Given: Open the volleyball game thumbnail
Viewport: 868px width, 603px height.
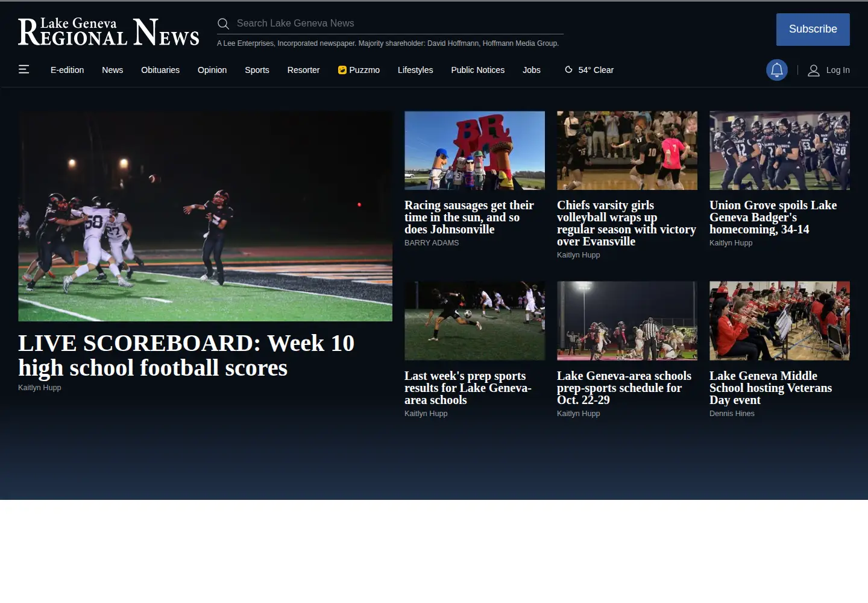Looking at the screenshot, I should click(x=627, y=151).
